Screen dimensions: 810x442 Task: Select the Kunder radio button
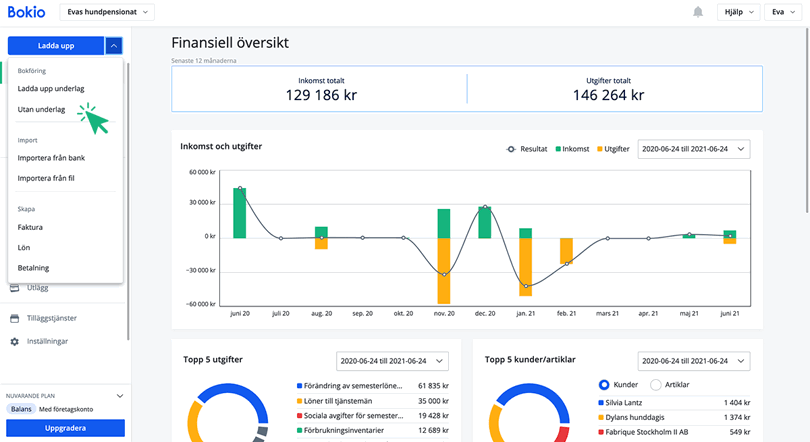pos(604,384)
